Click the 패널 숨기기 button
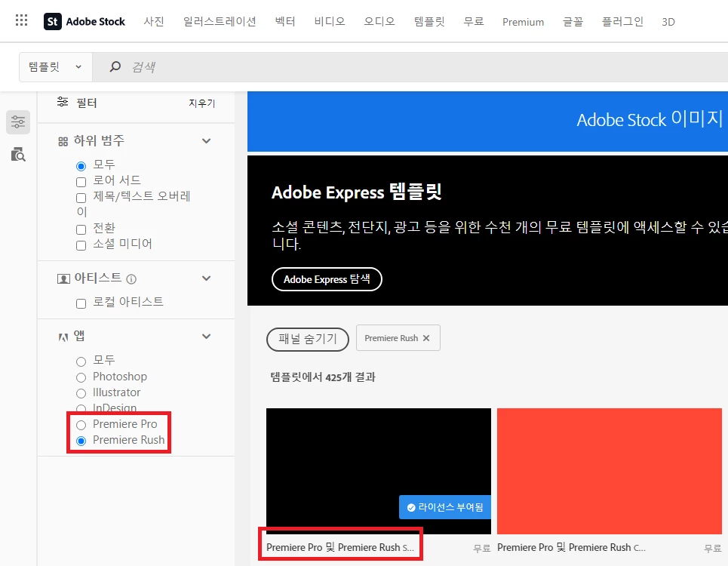 tap(308, 339)
